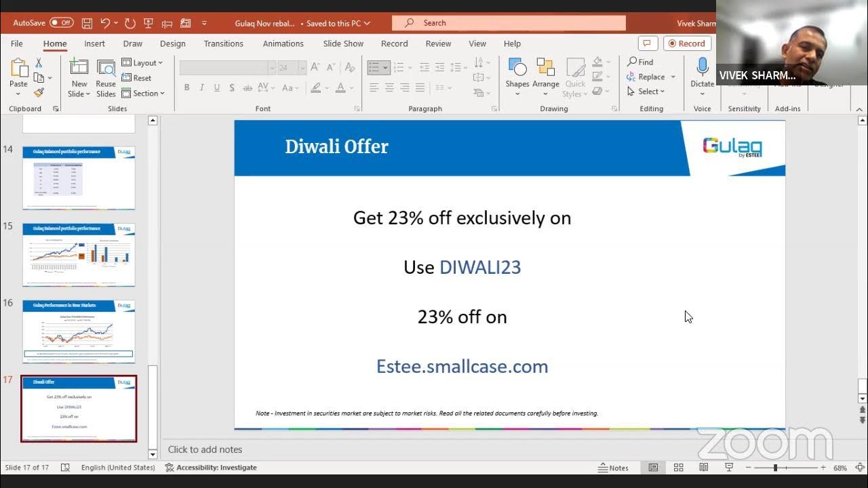The width and height of the screenshot is (868, 488).
Task: Open the File menu
Action: 17,43
